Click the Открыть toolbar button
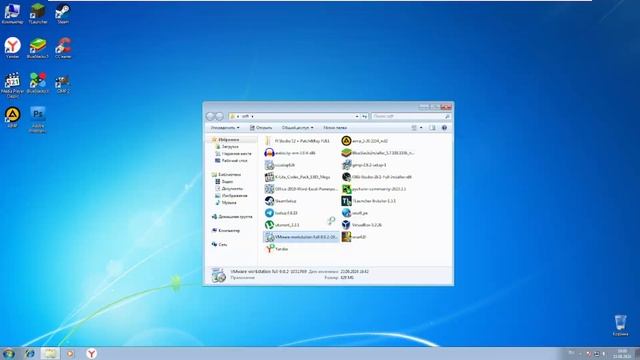 pyautogui.click(x=261, y=128)
